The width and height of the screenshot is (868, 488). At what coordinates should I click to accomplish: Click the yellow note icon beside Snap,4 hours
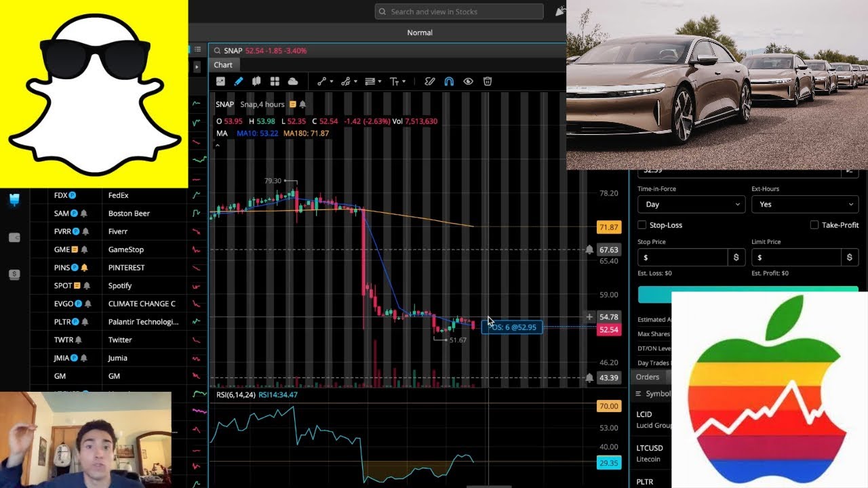(293, 104)
